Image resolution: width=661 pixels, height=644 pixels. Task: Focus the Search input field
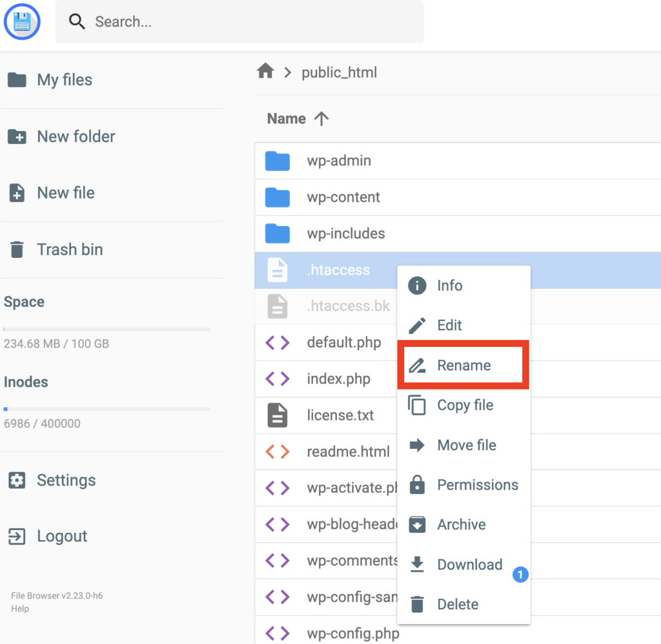click(252, 22)
